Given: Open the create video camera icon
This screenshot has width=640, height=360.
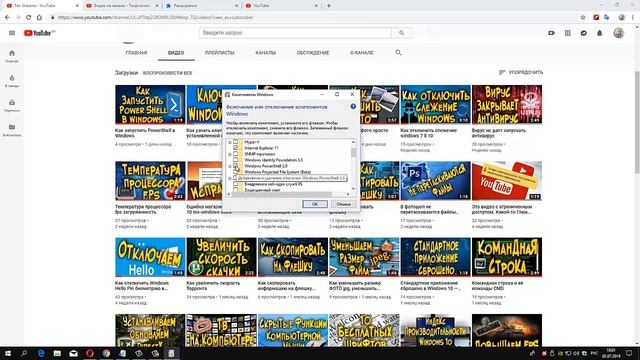Looking at the screenshot, I should point(551,33).
